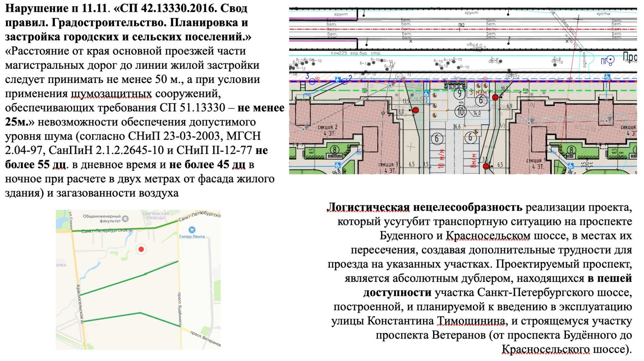644x361 pixels.
Task: Select circled number 9 on the site plan
Action: [460, 93]
